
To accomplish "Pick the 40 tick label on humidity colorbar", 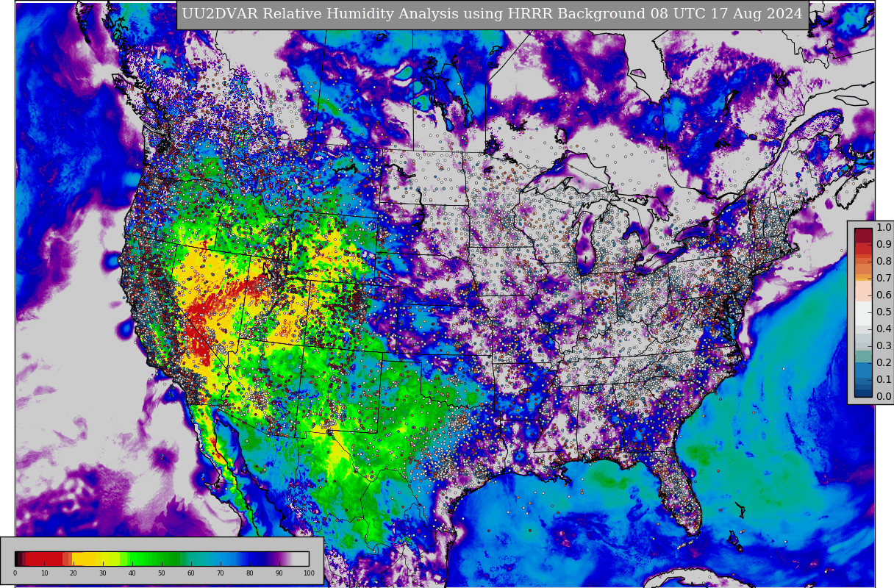I will pos(132,573).
